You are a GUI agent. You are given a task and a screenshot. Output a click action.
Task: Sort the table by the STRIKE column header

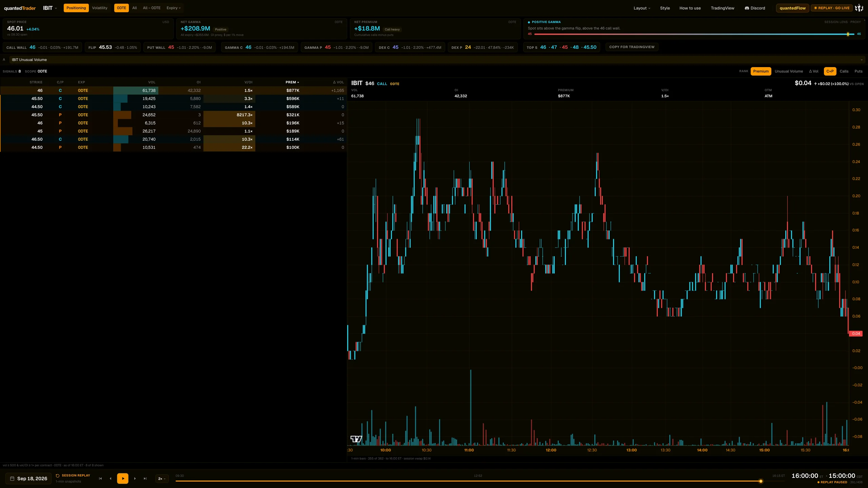coord(36,82)
